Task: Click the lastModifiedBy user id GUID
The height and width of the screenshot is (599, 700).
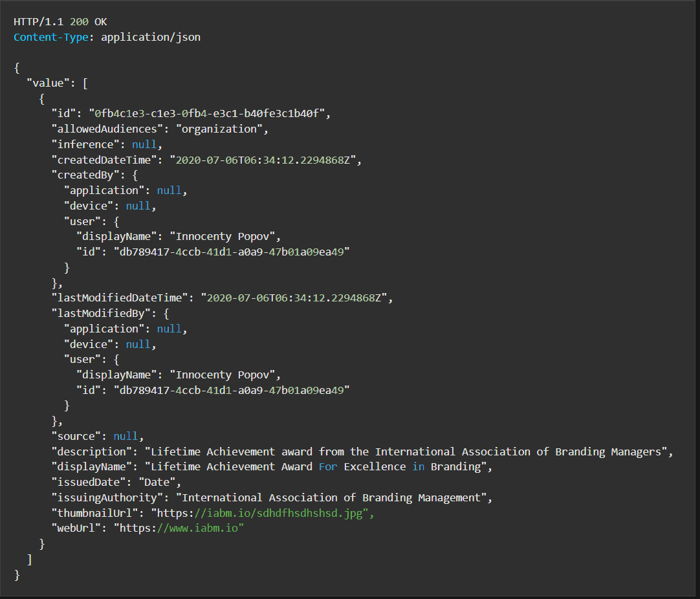Action: 232,391
